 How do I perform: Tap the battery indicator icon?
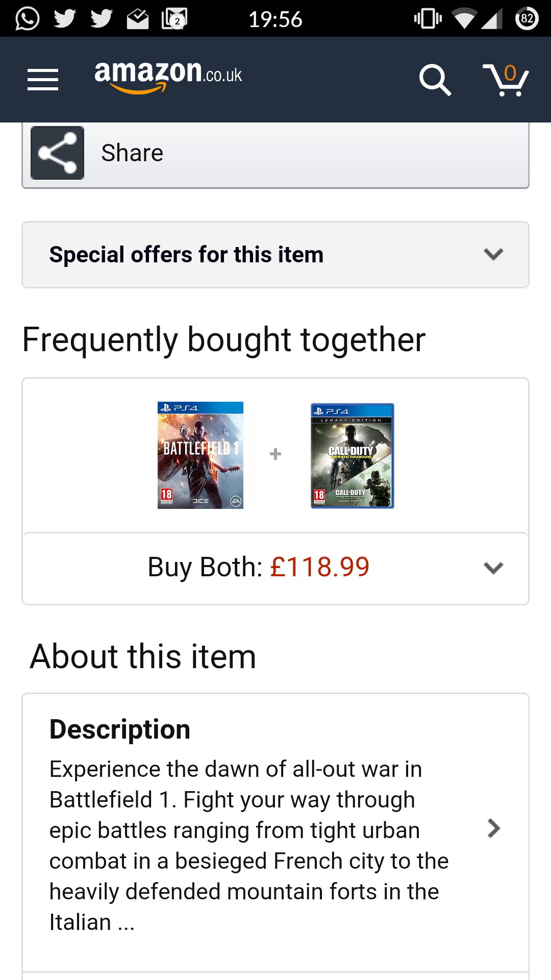click(527, 19)
